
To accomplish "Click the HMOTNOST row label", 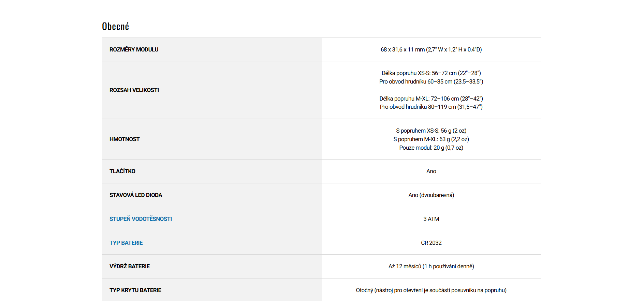I will 125,139.
